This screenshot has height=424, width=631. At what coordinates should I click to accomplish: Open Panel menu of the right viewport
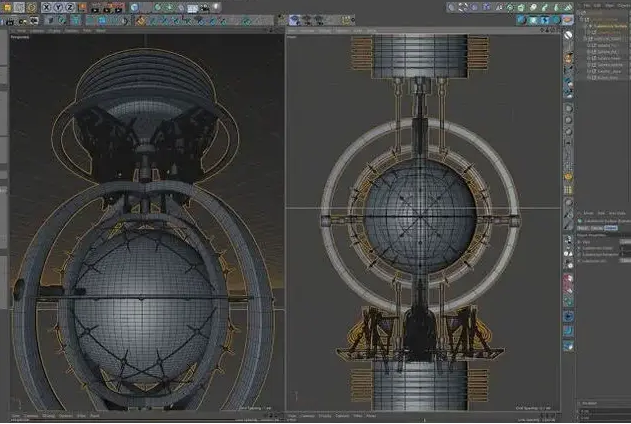tap(371, 31)
